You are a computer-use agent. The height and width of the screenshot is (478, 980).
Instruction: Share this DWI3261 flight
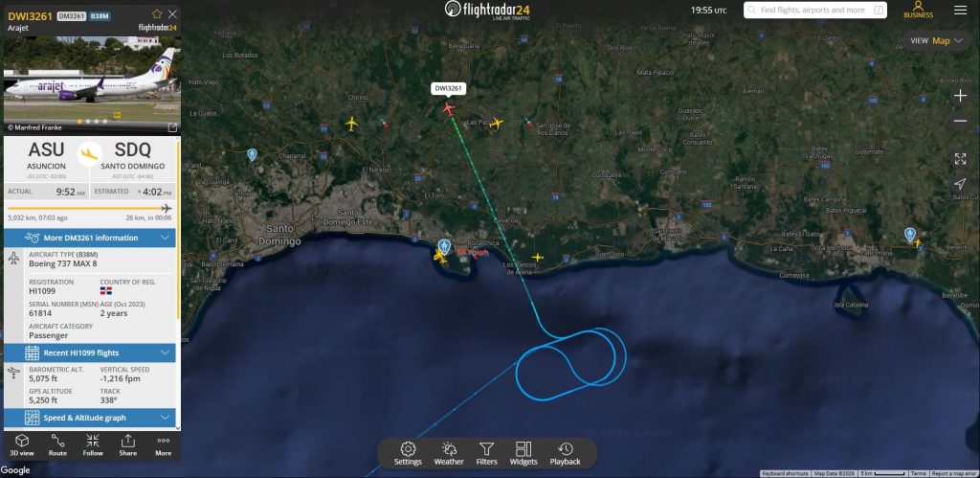127,444
